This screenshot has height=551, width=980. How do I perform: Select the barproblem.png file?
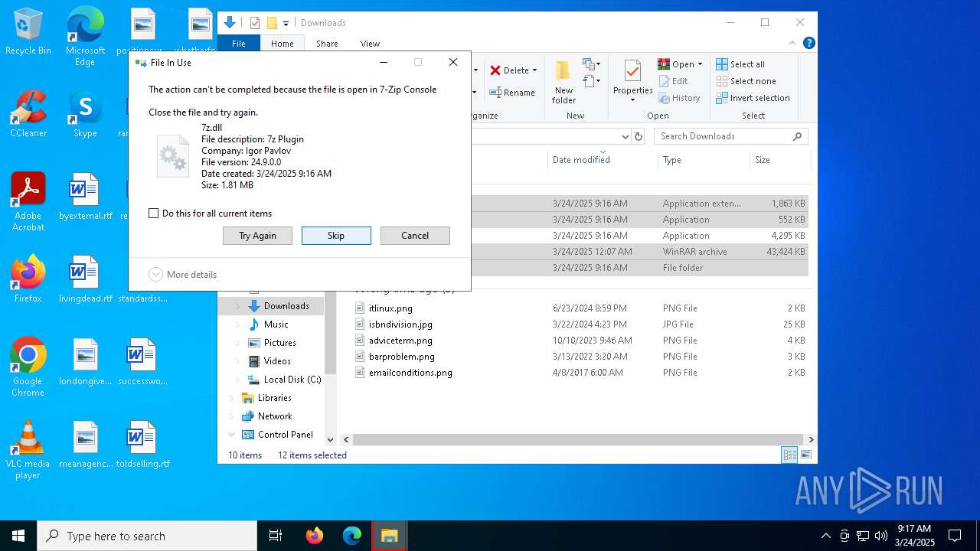(401, 357)
